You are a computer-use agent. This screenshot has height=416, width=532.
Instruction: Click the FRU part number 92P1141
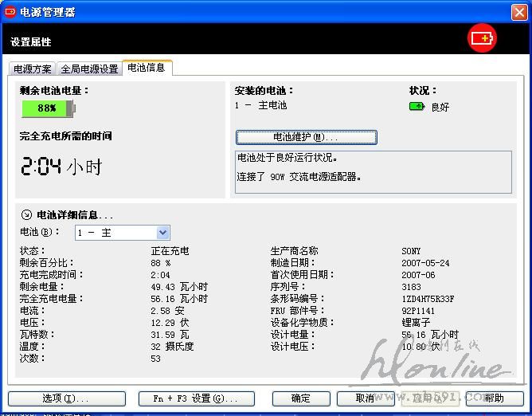418,311
